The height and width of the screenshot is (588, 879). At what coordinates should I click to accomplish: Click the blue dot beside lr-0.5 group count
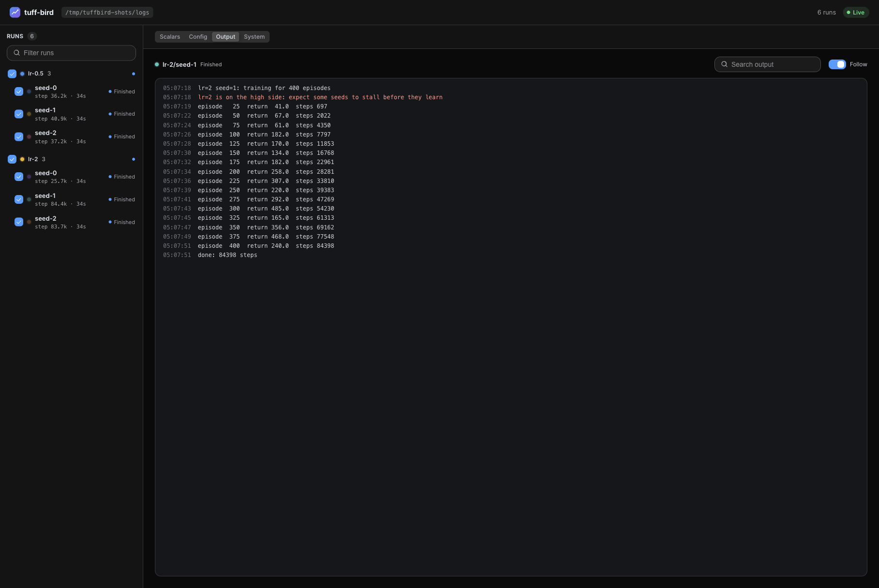pyautogui.click(x=134, y=74)
